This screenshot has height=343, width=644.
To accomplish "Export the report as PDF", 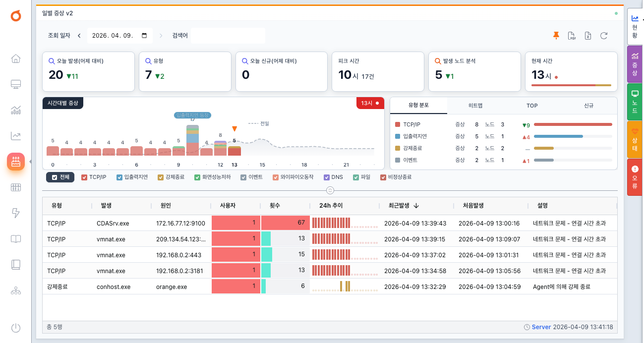I will pos(572,35).
